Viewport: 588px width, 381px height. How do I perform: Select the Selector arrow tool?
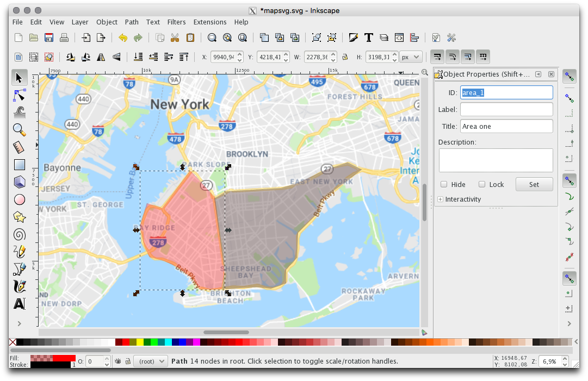[19, 78]
